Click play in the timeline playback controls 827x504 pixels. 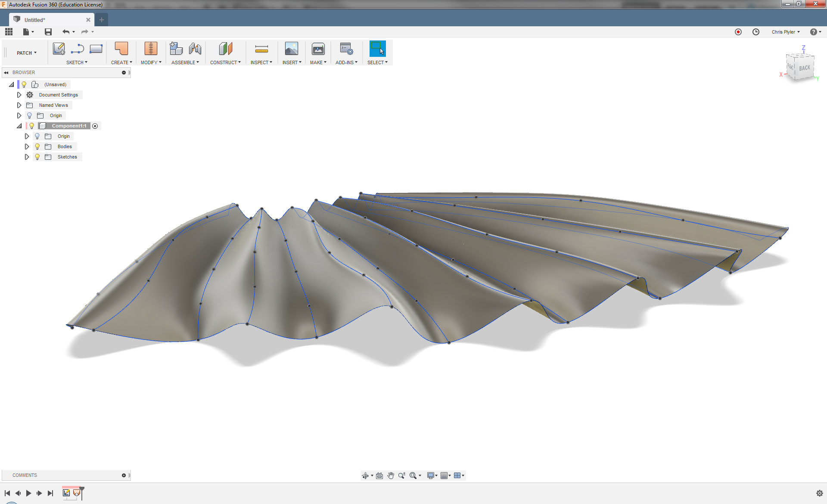point(28,493)
